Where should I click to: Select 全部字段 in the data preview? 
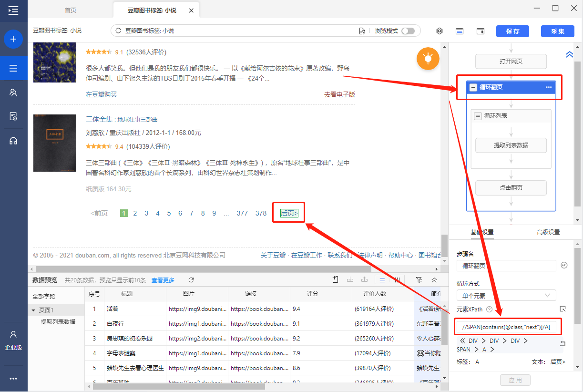44,297
